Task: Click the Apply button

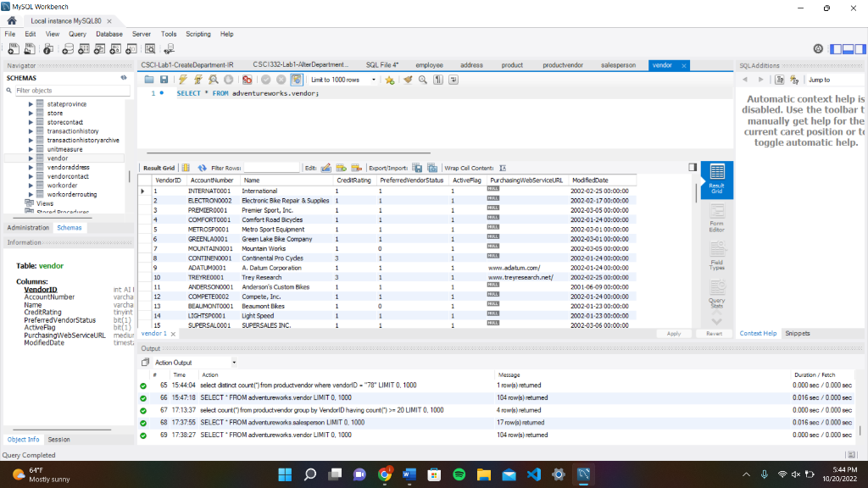Action: (x=674, y=334)
